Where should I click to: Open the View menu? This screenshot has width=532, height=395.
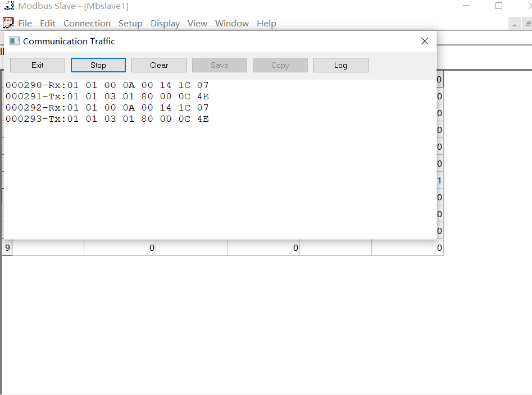[197, 24]
